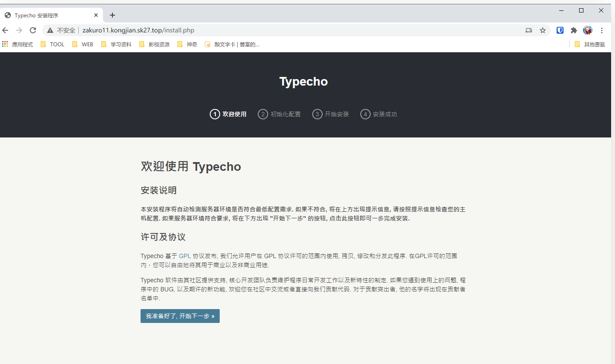Open the TOOL bookmark folder
Screen dimensions: 615x364
(52, 44)
